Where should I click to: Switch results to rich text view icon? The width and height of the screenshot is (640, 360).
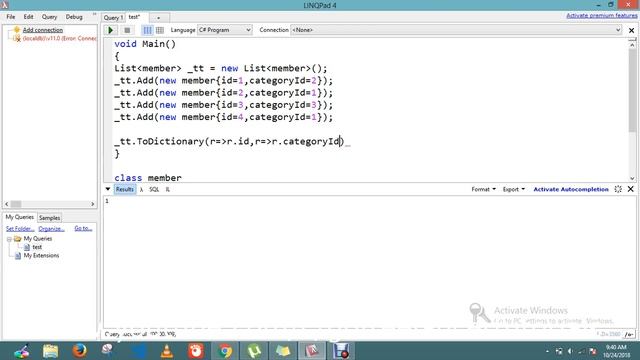click(x=147, y=30)
